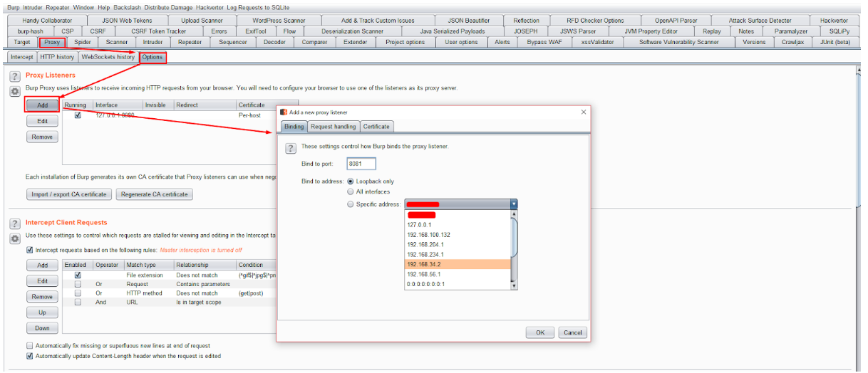868x373 pixels.
Task: Open the Window menu
Action: pyautogui.click(x=83, y=6)
